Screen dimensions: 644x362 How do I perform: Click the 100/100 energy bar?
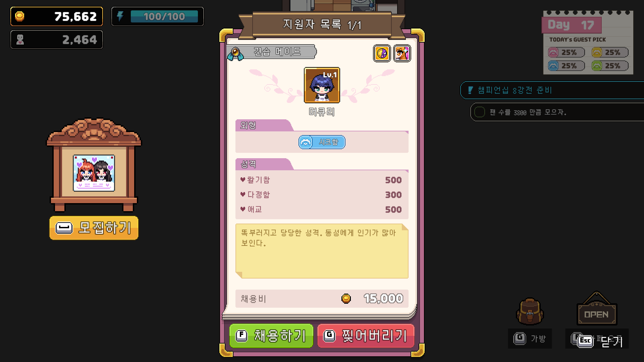[x=164, y=16]
